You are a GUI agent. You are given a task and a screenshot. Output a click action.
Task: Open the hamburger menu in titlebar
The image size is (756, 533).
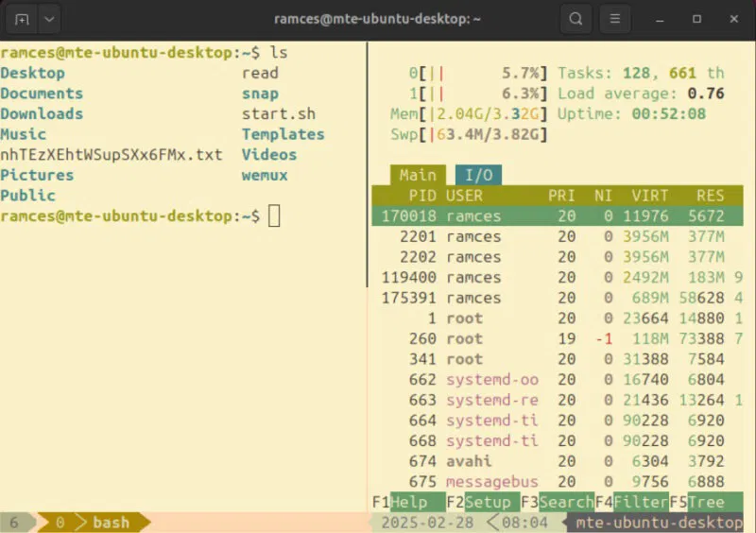[615, 18]
